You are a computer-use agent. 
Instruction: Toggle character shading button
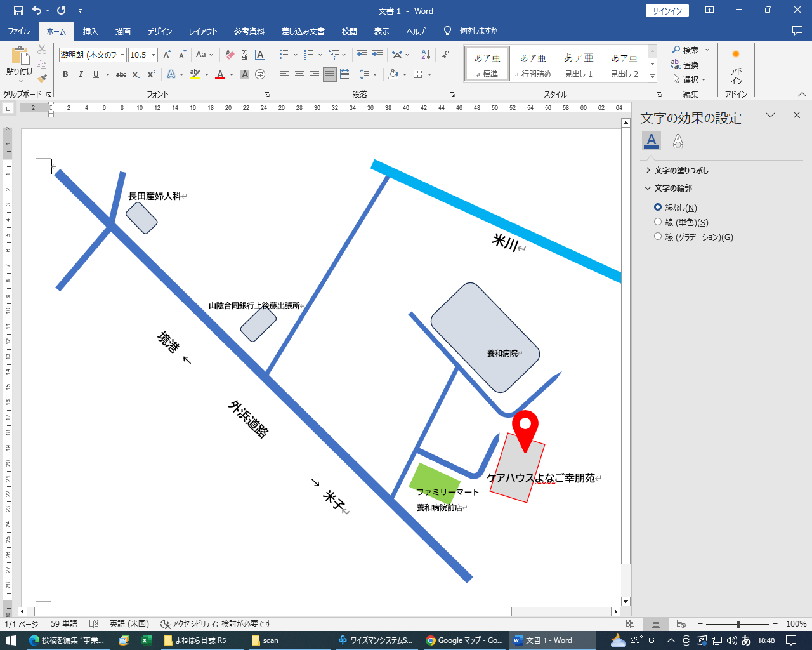click(245, 74)
